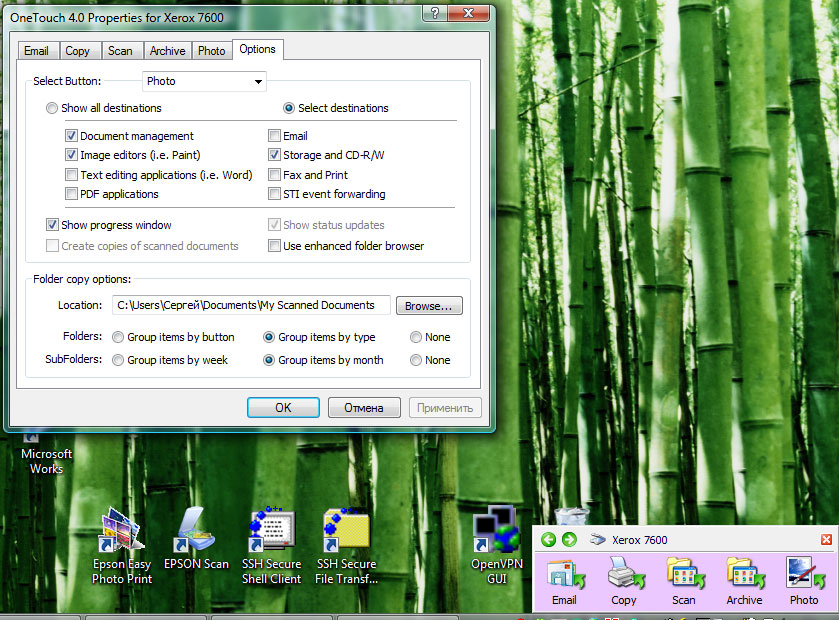Click the Copy printer icon in Xerox 7600 panel
This screenshot has width=839, height=620.
(624, 573)
